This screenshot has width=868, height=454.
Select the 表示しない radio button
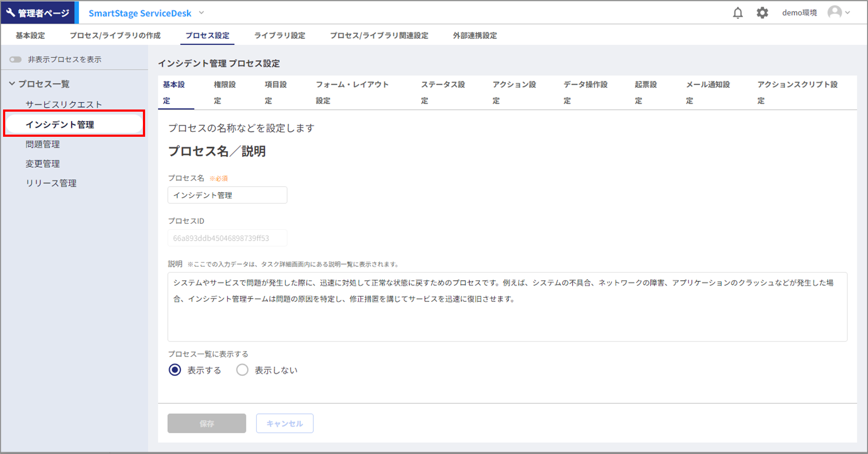click(x=242, y=370)
